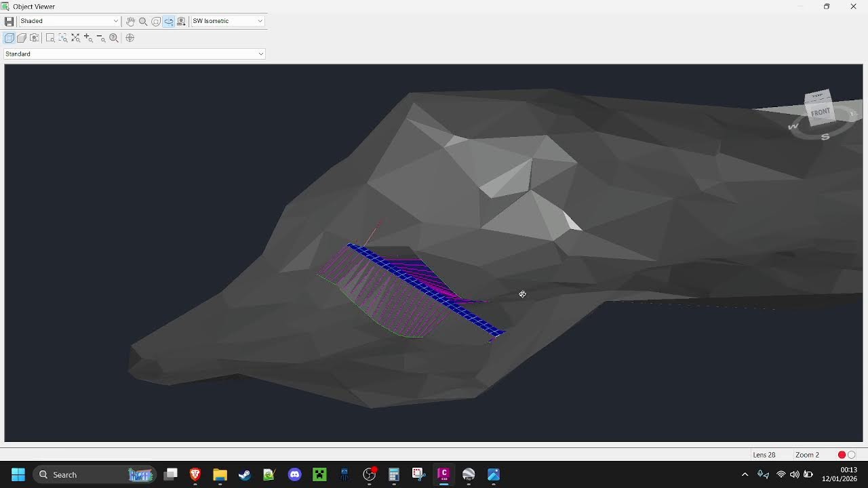Launch Brave browser from taskbar
Image resolution: width=868 pixels, height=488 pixels.
pyautogui.click(x=195, y=474)
